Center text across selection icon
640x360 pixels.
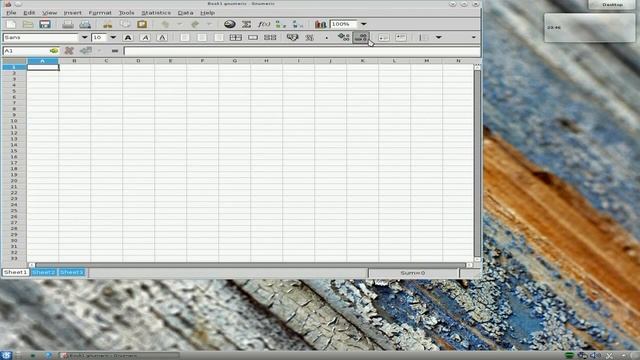tap(236, 38)
